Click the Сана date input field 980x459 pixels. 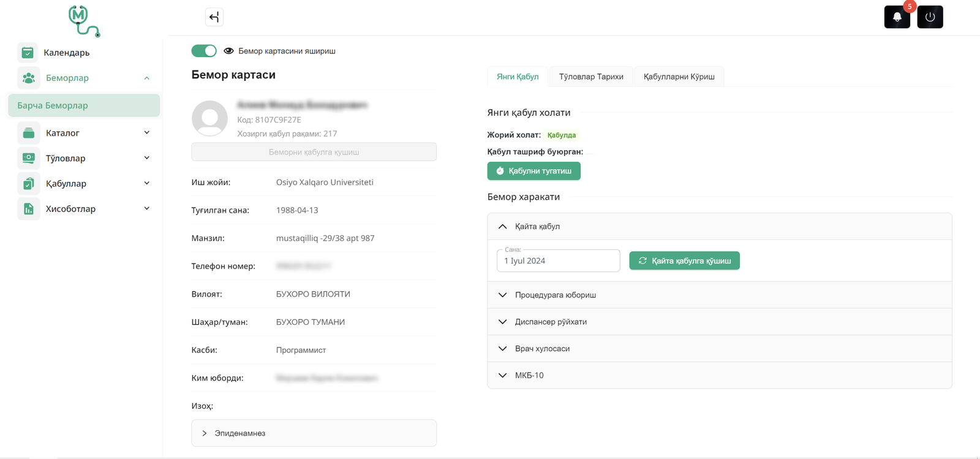click(x=558, y=261)
